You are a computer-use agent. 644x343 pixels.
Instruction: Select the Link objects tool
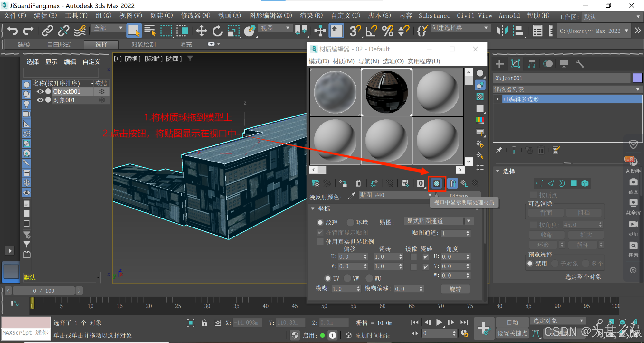48,31
